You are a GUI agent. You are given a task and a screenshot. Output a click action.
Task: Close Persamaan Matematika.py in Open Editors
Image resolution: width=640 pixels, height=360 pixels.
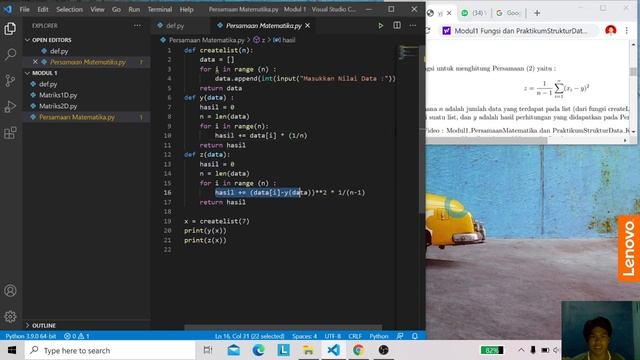(35, 62)
